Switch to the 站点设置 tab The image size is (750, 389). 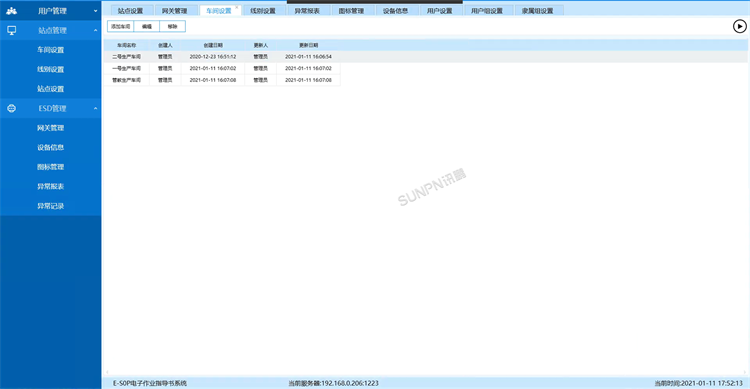click(131, 11)
